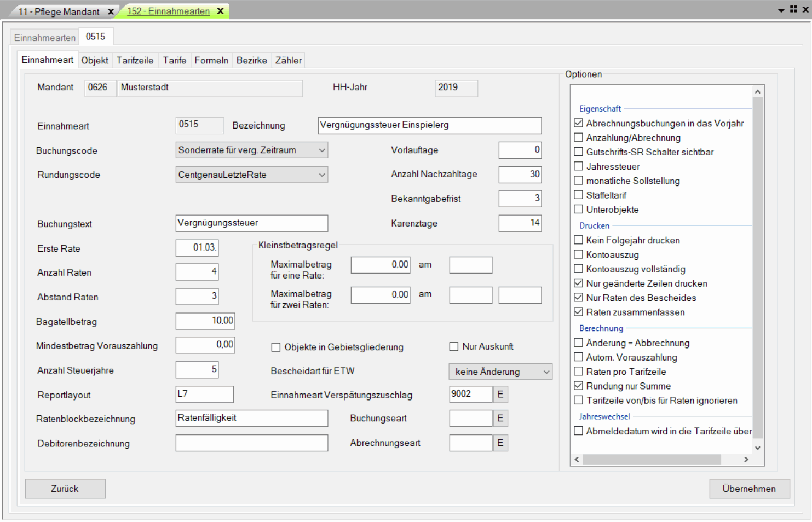
Task: Close the 11 - Pflege Mandant tab
Action: (111, 11)
